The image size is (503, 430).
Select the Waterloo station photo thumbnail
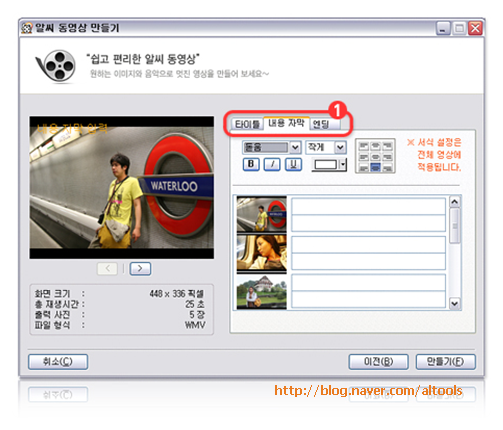click(262, 214)
